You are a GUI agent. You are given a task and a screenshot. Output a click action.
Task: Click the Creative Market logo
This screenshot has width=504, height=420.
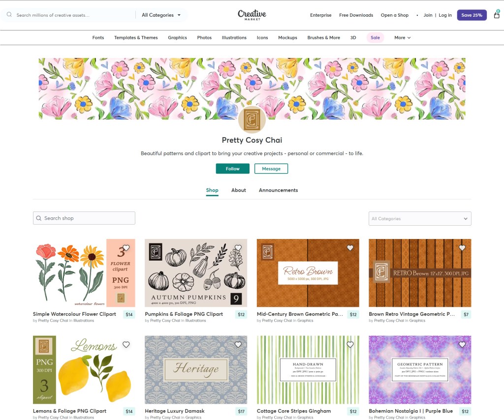(x=252, y=15)
